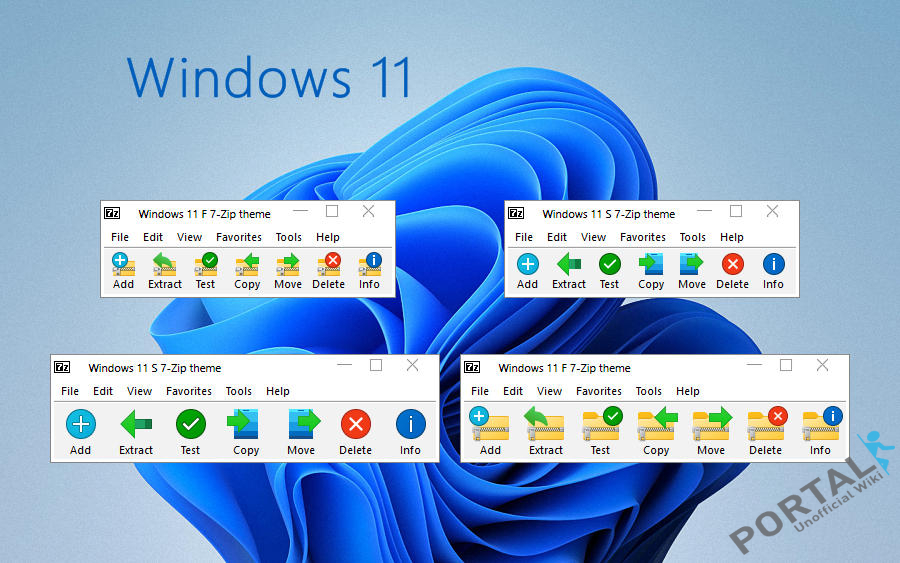Open View menu in large-icon F theme window
The image size is (900, 563).
[549, 391]
